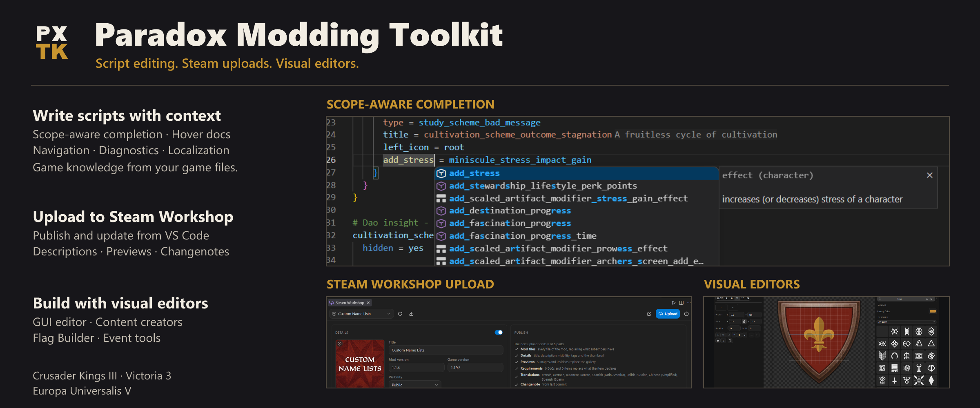The height and width of the screenshot is (408, 980).
Task: Click the Mod version field 1.1.4
Action: [x=416, y=368]
